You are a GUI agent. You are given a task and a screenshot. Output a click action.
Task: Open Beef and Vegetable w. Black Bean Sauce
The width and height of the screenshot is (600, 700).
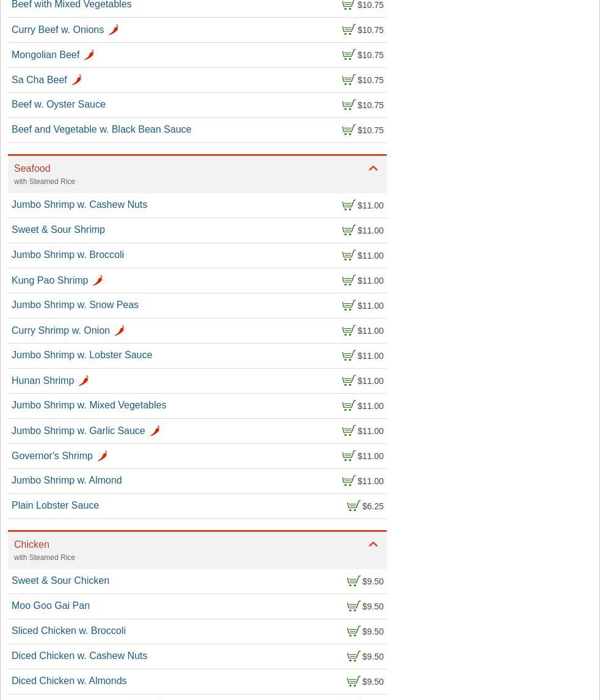(101, 130)
